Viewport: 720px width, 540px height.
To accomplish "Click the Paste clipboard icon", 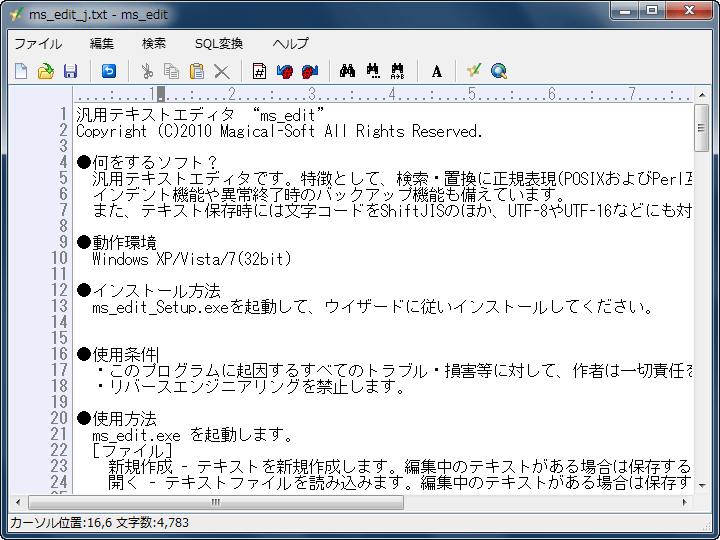I will click(x=197, y=71).
